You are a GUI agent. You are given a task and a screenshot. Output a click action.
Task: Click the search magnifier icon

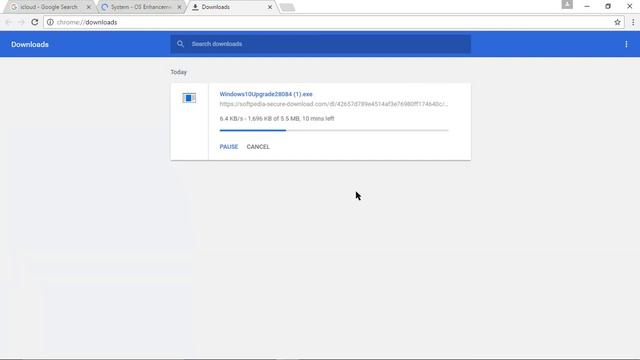pos(180,44)
